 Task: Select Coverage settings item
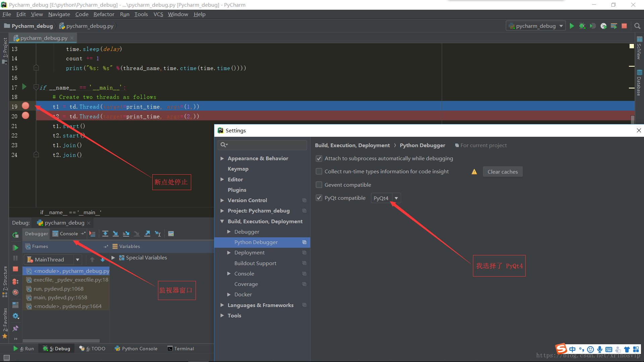(246, 284)
